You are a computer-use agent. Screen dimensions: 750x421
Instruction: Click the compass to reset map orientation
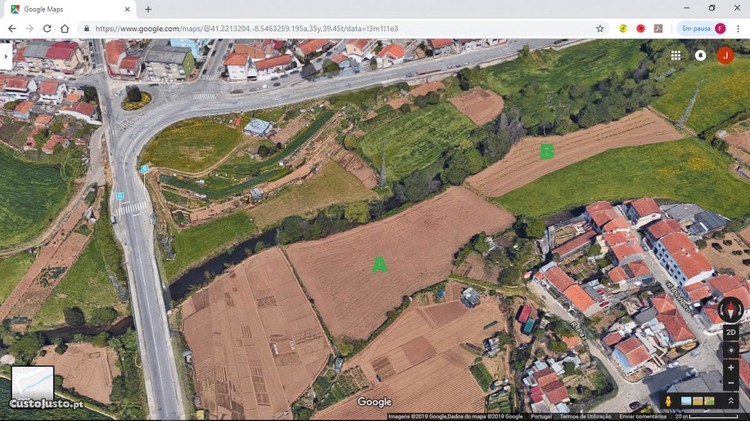(731, 310)
